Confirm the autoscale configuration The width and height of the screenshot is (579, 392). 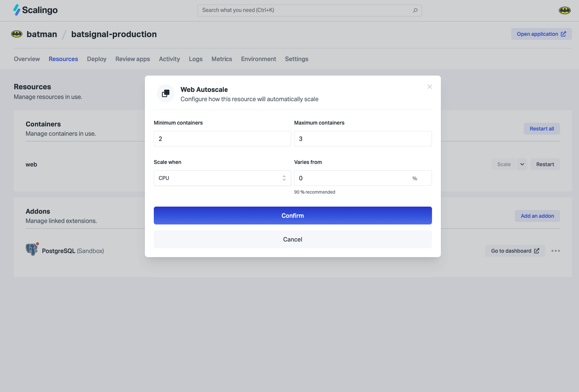(x=292, y=216)
